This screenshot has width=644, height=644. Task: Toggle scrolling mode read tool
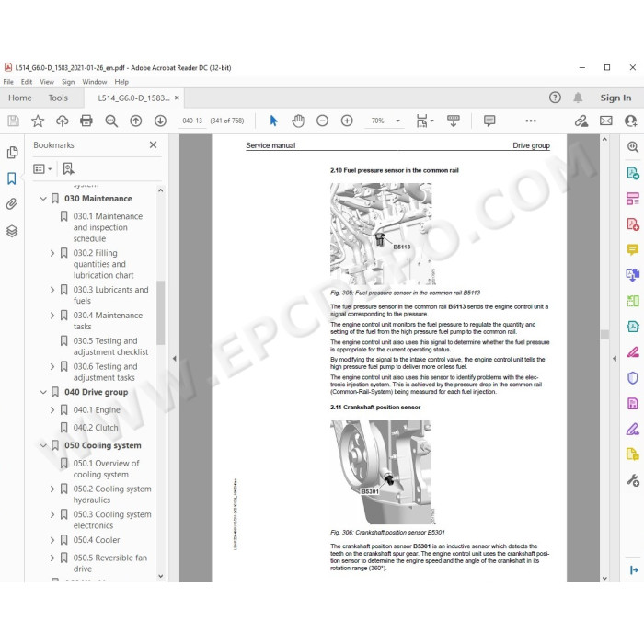tap(454, 121)
